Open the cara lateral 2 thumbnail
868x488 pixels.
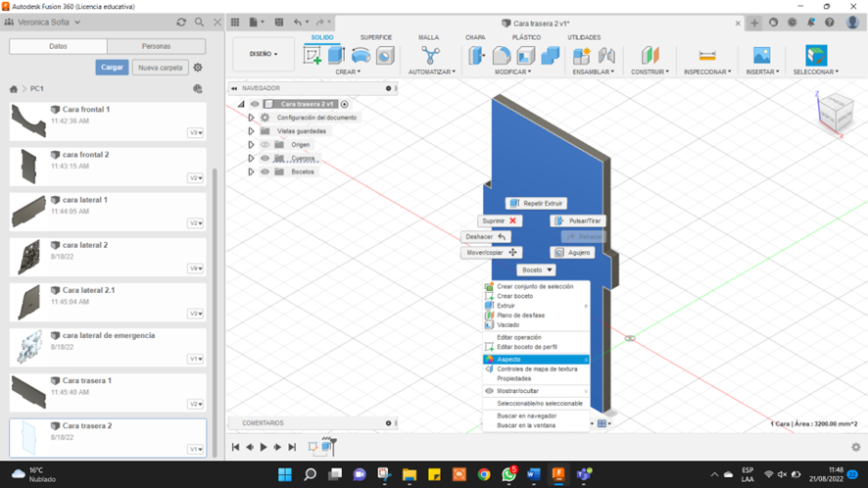pyautogui.click(x=28, y=257)
